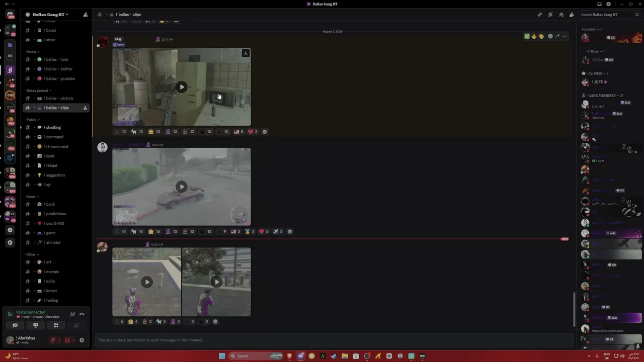Toggle channel notification mute bell in header
This screenshot has height=362, width=644.
point(550,15)
